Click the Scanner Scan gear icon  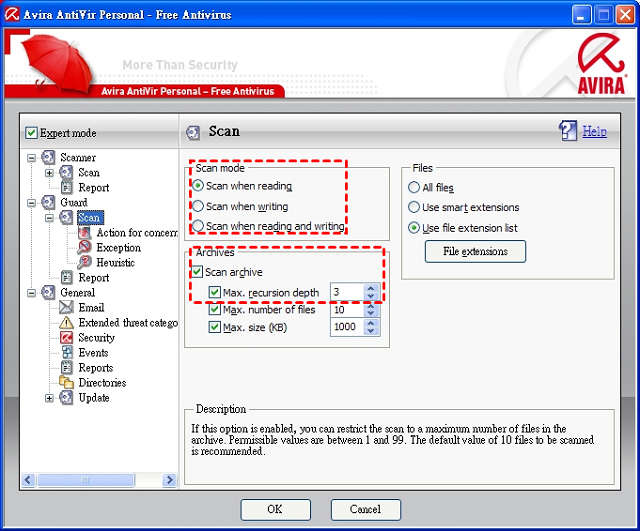[66, 172]
